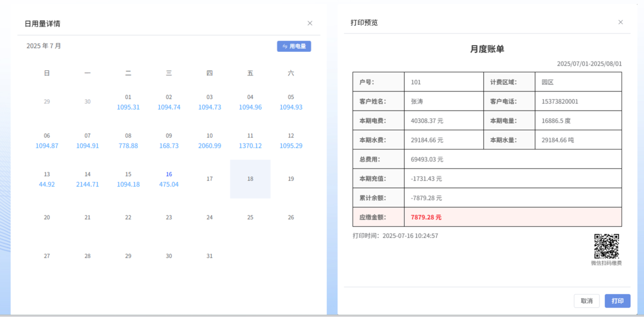Screen dimensions: 644x317
Task: Select July 06 with value 1094.87
Action: tap(47, 141)
